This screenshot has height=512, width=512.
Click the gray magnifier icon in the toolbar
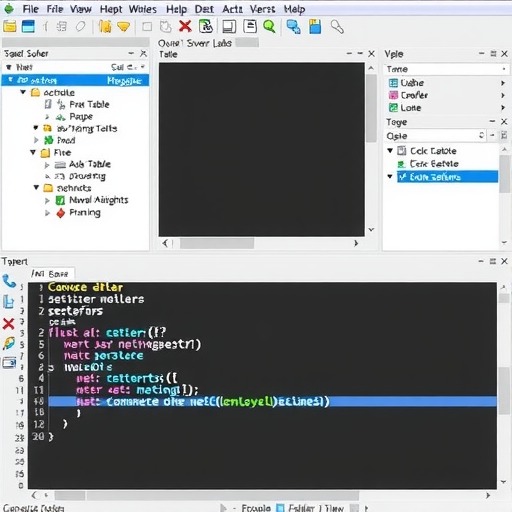[337, 27]
